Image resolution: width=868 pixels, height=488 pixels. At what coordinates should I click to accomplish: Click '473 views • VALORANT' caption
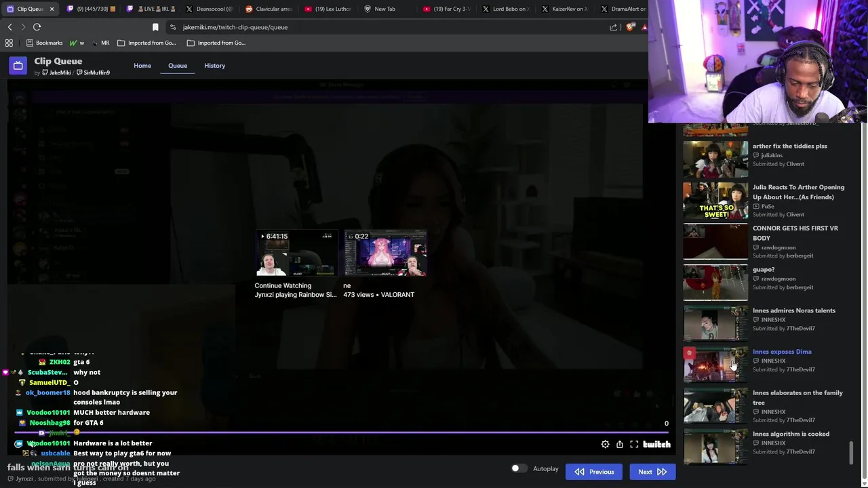point(378,295)
